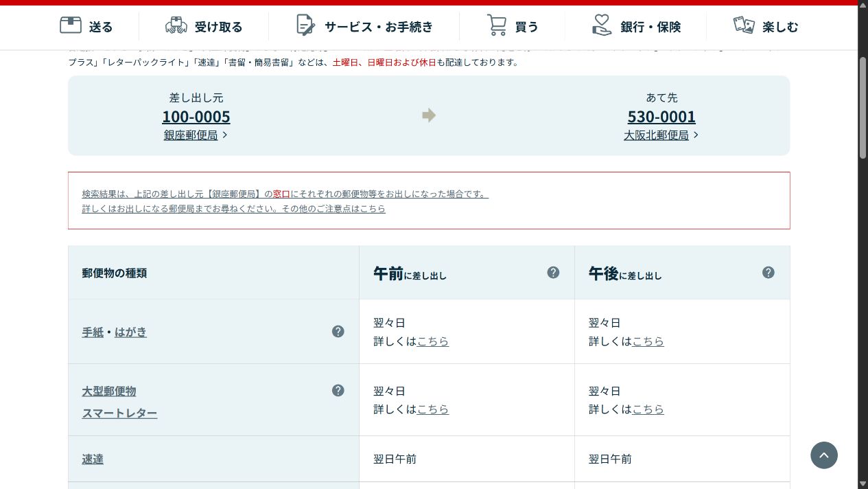Image resolution: width=868 pixels, height=489 pixels.
Task: Click the 差し出し元 label
Action: pos(196,98)
